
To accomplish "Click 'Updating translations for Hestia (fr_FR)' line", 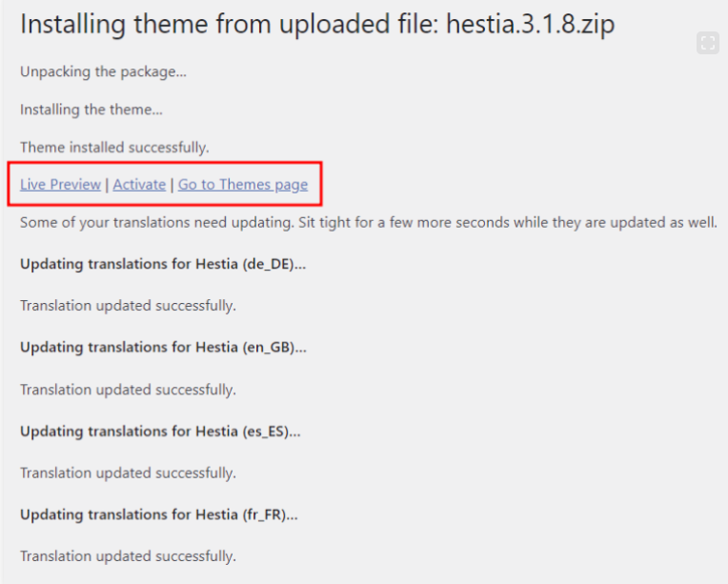I will click(159, 514).
